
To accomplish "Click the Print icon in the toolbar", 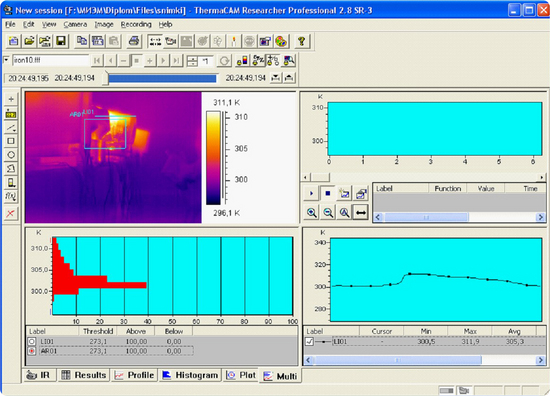I will [134, 41].
